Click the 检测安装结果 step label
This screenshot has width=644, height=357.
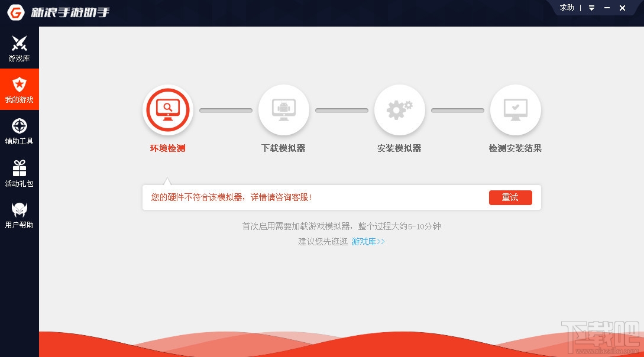point(515,148)
